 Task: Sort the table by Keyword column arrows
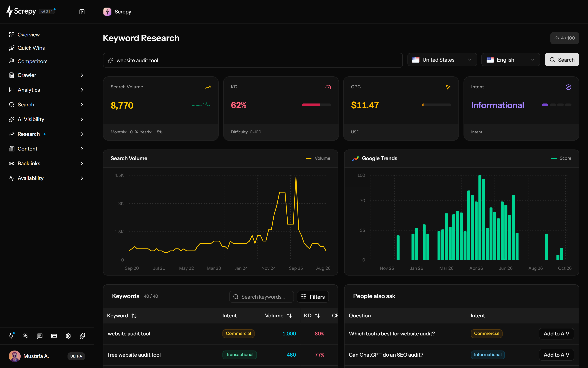(x=134, y=316)
